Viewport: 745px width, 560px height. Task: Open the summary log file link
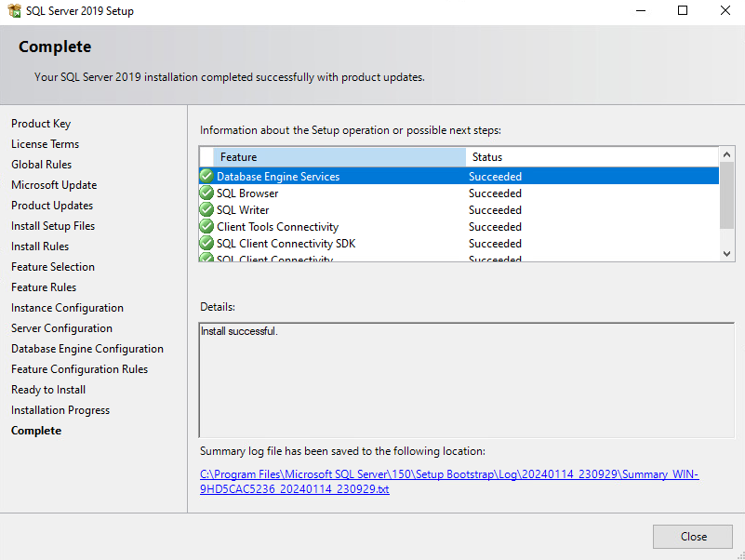(449, 482)
